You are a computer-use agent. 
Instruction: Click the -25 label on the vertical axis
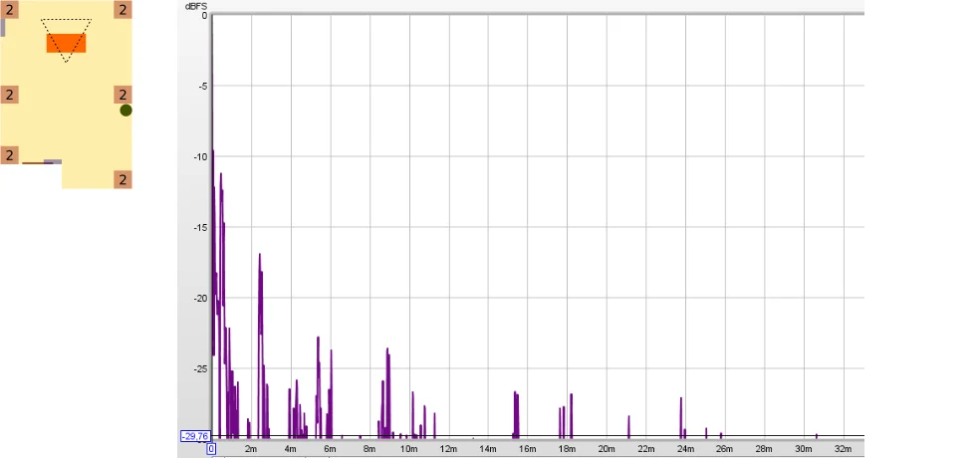pyautogui.click(x=200, y=368)
